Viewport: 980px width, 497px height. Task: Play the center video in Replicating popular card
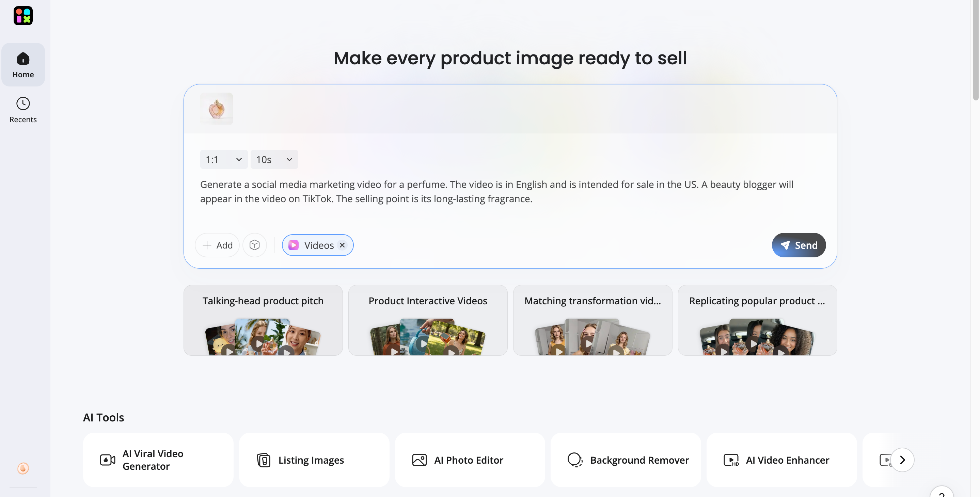pos(753,344)
